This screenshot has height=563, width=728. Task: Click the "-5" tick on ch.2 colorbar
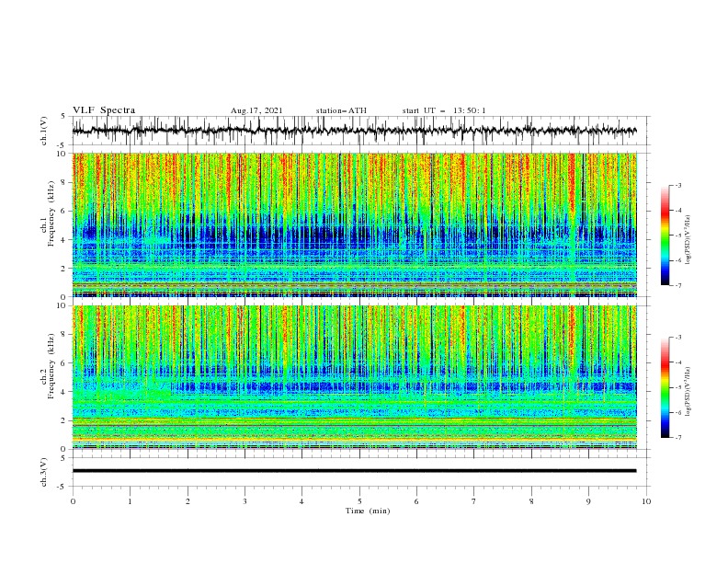pos(677,387)
